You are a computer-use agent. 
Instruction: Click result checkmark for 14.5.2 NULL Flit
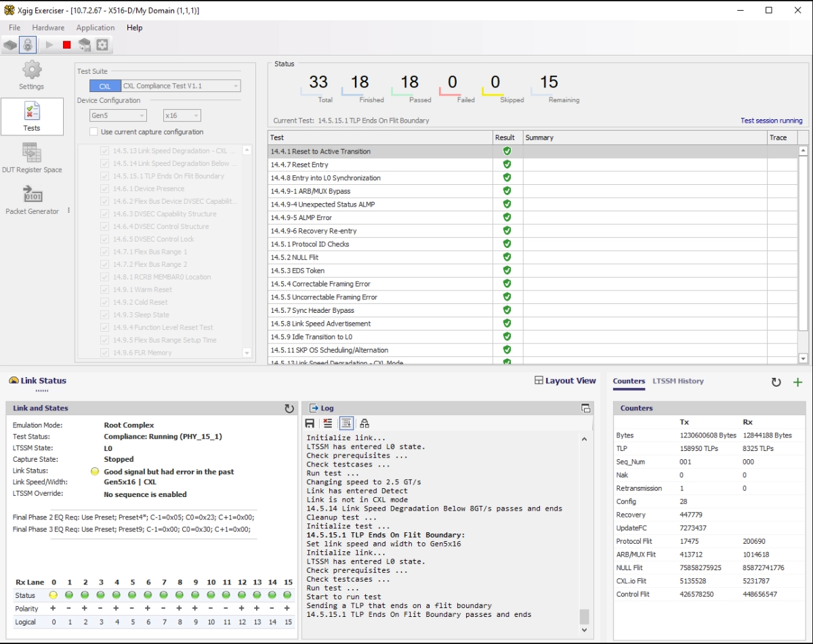pyautogui.click(x=507, y=257)
